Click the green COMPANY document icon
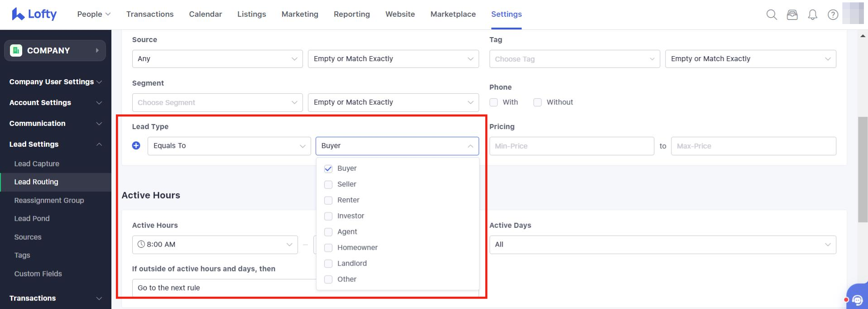This screenshot has width=868, height=309. pyautogui.click(x=16, y=50)
